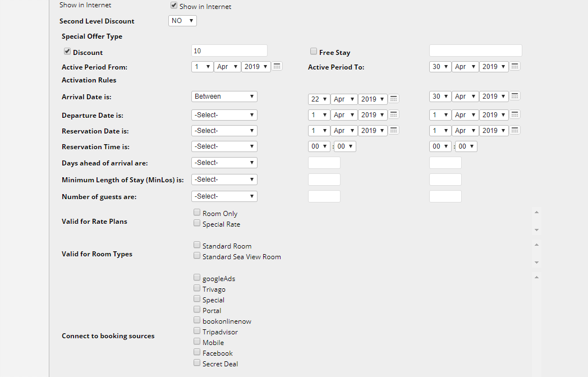The width and height of the screenshot is (588, 377).
Task: Open Active Period To day dropdown
Action: click(440, 67)
